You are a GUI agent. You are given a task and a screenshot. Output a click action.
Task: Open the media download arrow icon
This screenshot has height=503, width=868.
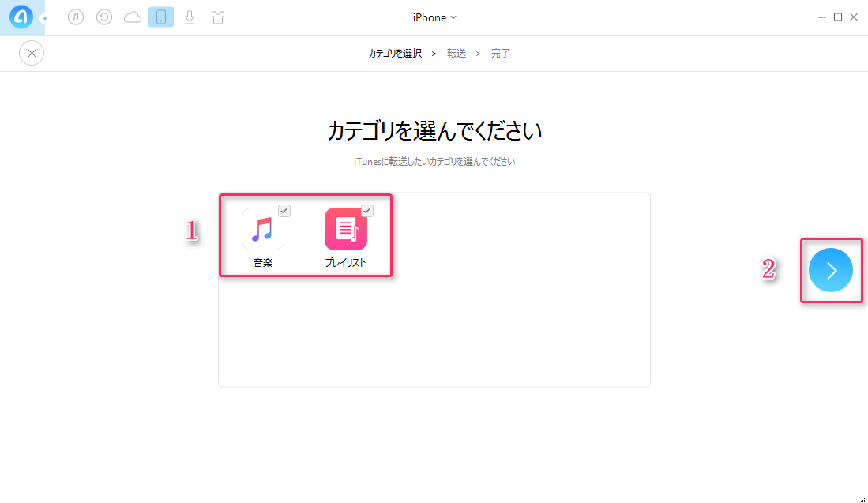tap(190, 17)
